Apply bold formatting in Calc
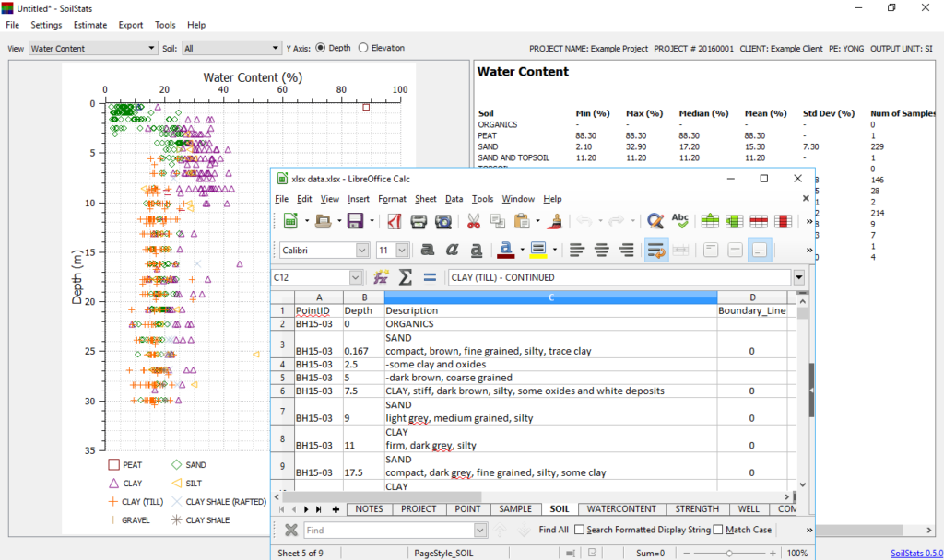944x560 pixels. tap(428, 250)
